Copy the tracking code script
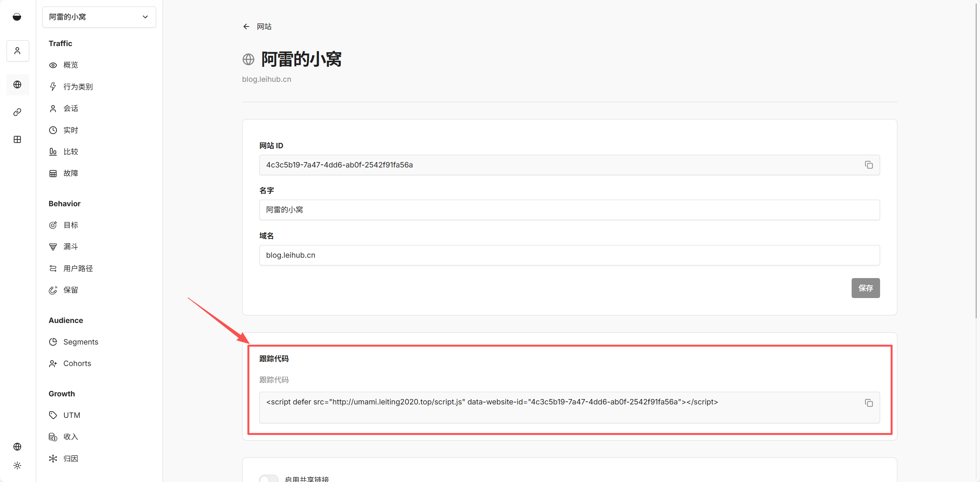 [x=869, y=403]
